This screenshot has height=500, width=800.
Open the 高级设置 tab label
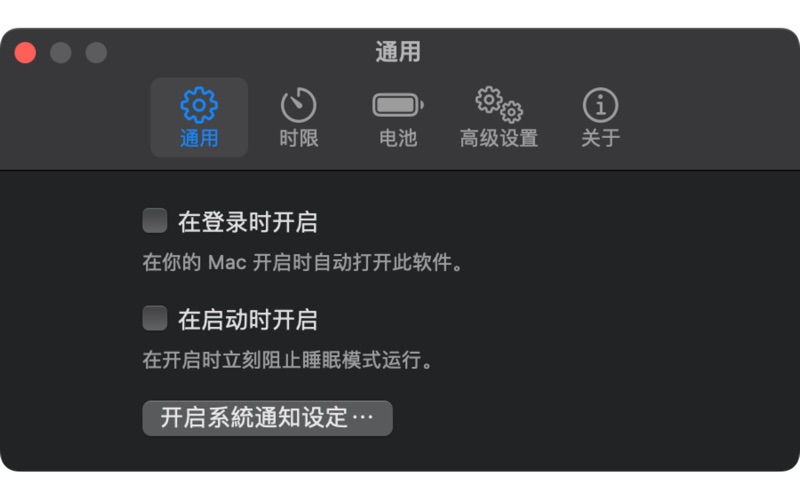[x=499, y=138]
